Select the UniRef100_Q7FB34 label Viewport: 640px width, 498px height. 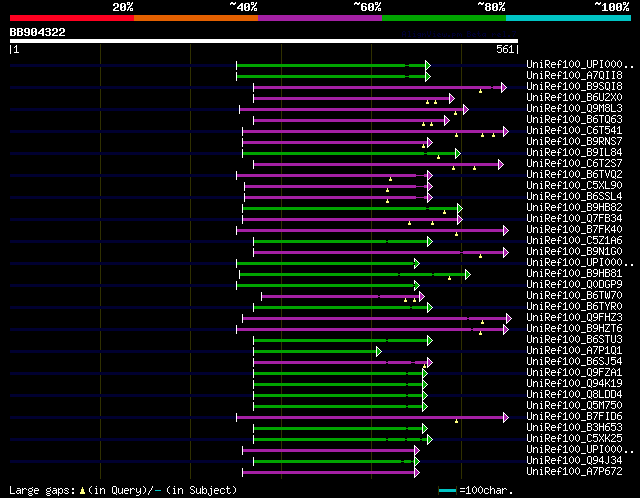coord(574,219)
